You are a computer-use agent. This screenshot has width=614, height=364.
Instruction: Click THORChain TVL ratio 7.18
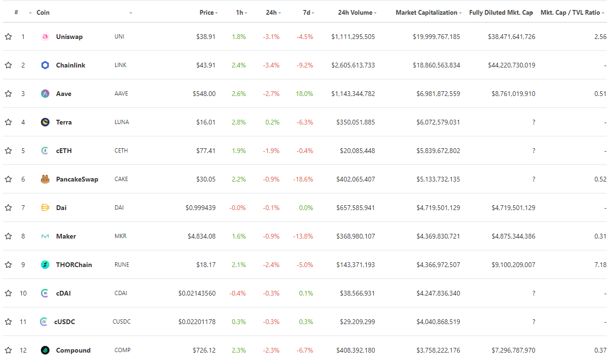pyautogui.click(x=600, y=265)
